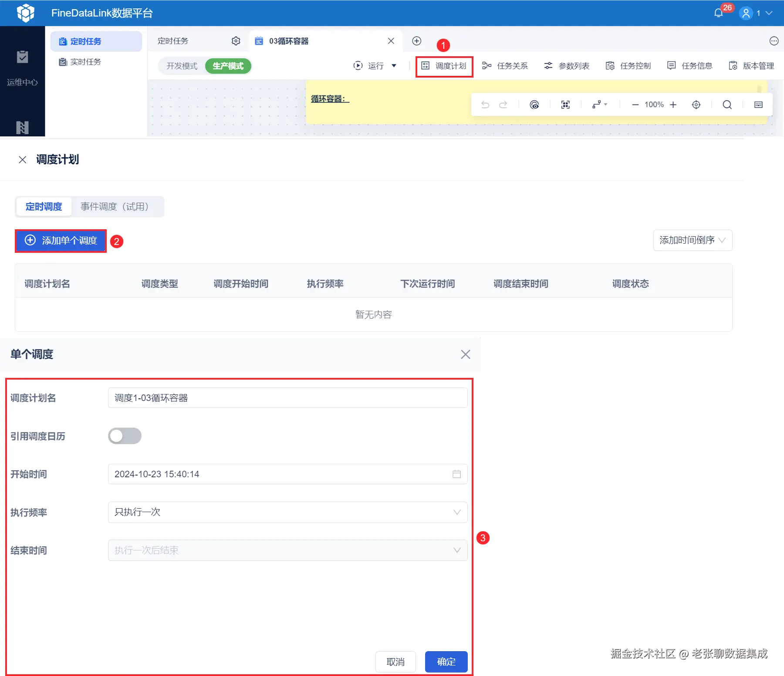Image resolution: width=784 pixels, height=676 pixels.
Task: Click the sidebar icon below 运维中心
Action: (x=22, y=127)
